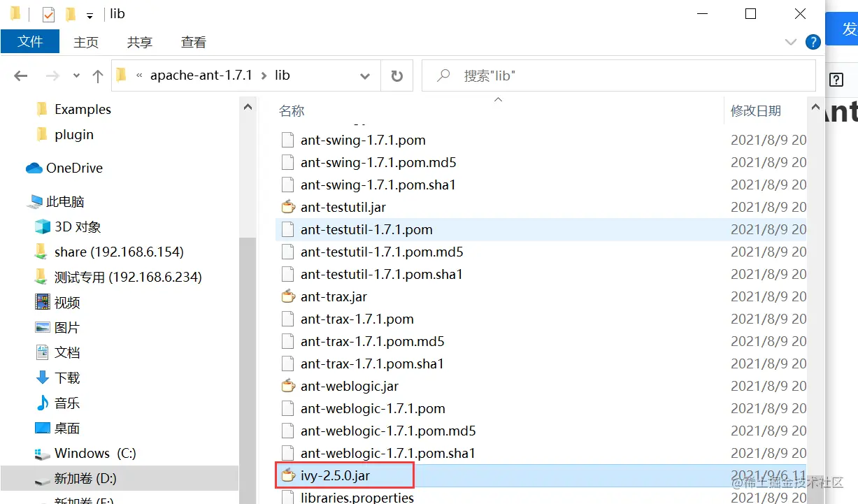Go forward with the right arrow

tap(52, 75)
